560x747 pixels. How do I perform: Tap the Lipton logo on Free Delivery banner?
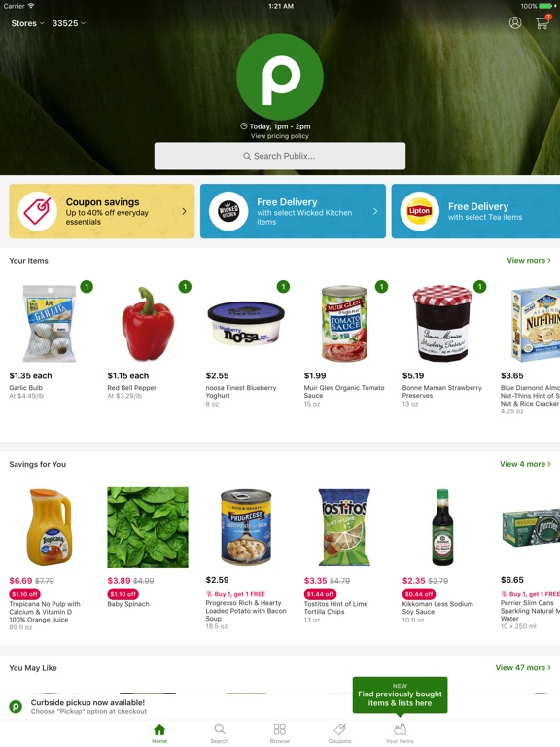(x=420, y=211)
